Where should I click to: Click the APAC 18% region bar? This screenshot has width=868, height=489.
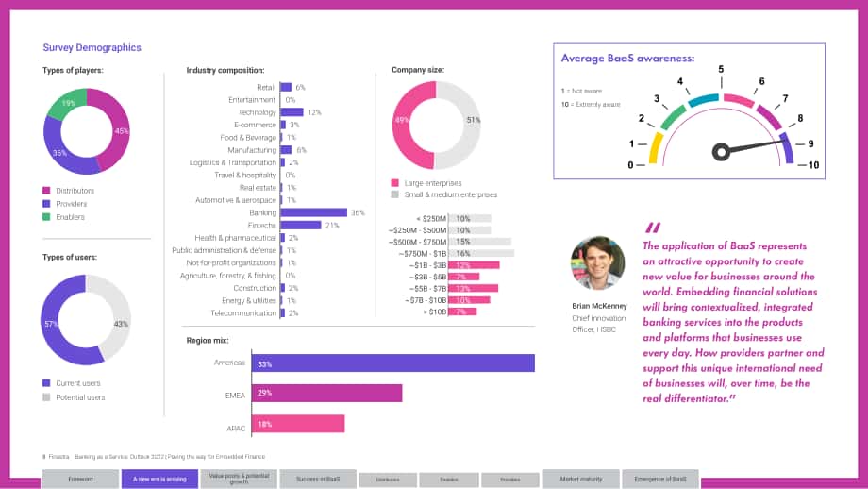coord(298,424)
